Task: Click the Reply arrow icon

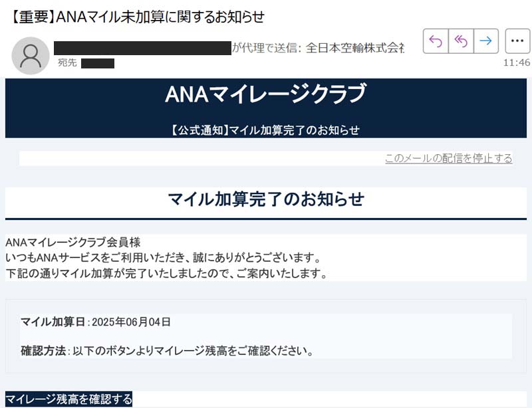Action: [x=436, y=41]
